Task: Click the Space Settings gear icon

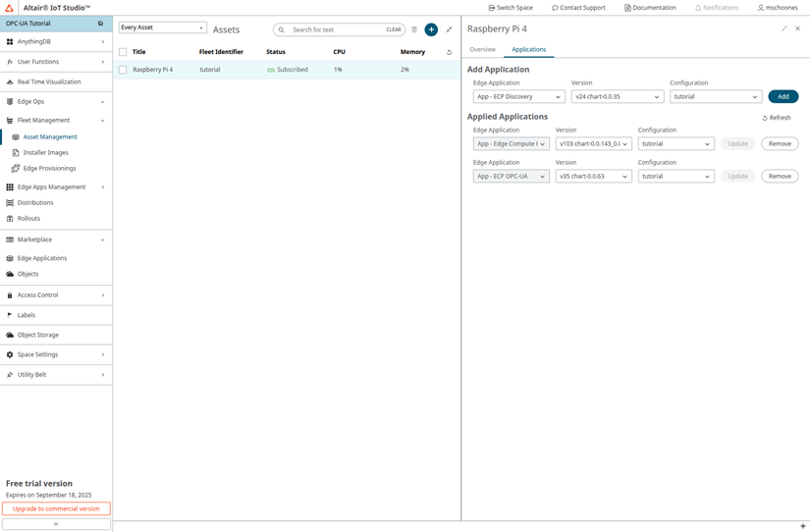Action: (9, 355)
